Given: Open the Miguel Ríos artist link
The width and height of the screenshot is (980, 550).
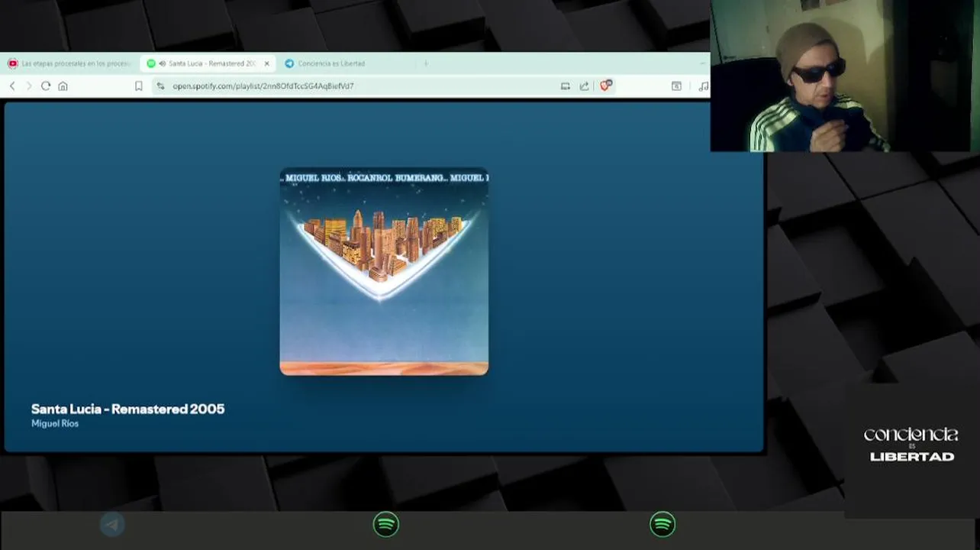Looking at the screenshot, I should click(55, 423).
